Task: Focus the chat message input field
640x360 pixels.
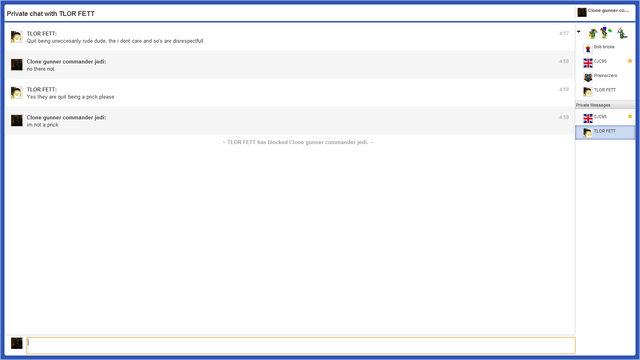Action: (x=301, y=345)
